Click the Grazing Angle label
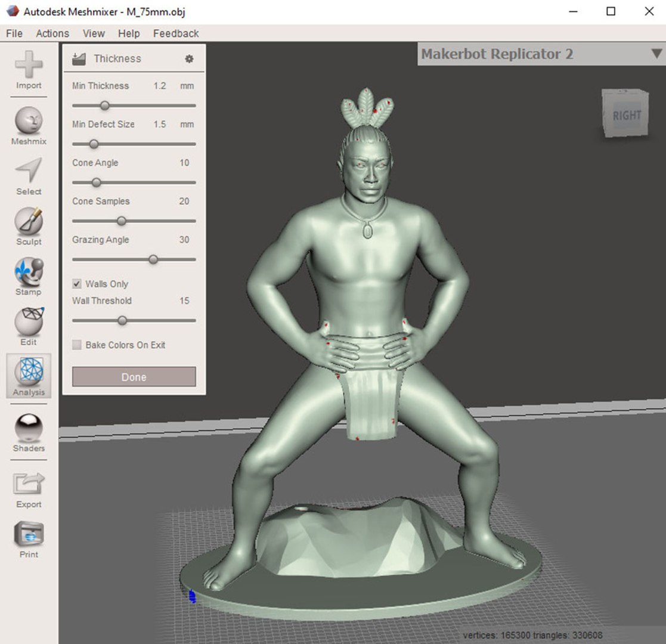The height and width of the screenshot is (644, 666). [x=100, y=240]
